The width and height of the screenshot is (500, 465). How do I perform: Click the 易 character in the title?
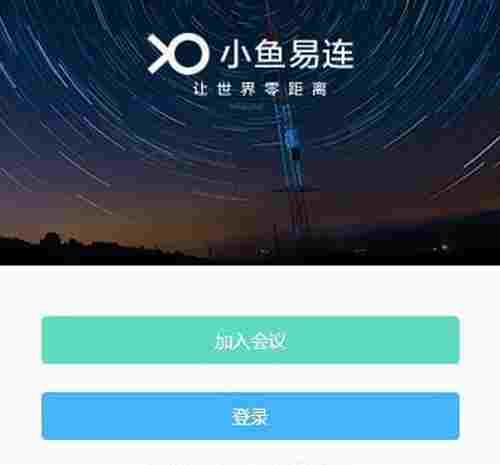pyautogui.click(x=303, y=55)
